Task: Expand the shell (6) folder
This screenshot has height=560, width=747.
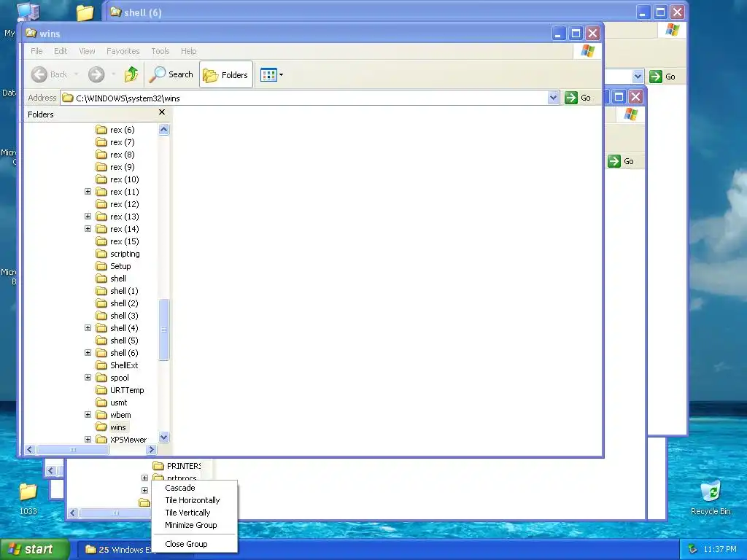Action: [x=88, y=352]
